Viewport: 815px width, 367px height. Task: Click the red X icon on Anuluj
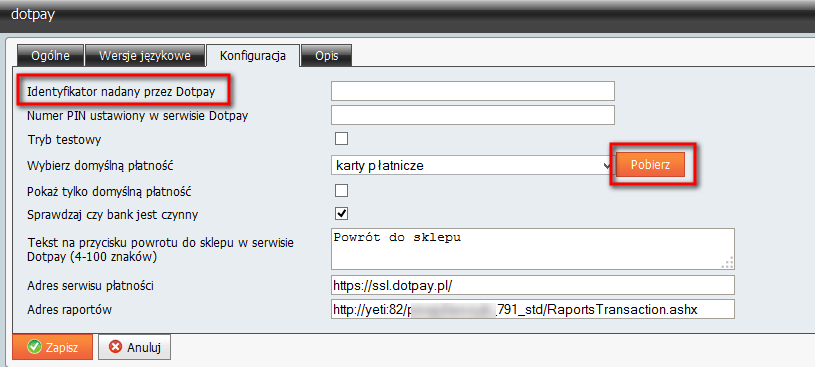[x=115, y=348]
